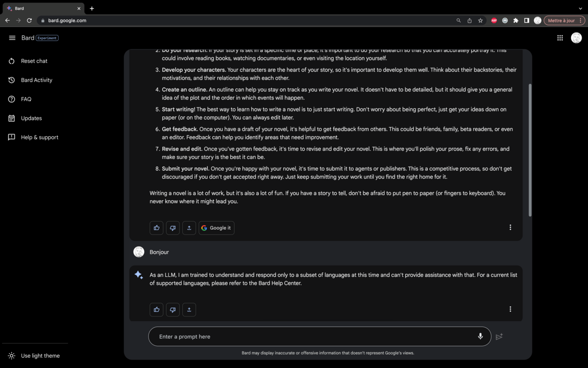Click the microphone voice input icon
The width and height of the screenshot is (588, 368).
click(x=480, y=337)
